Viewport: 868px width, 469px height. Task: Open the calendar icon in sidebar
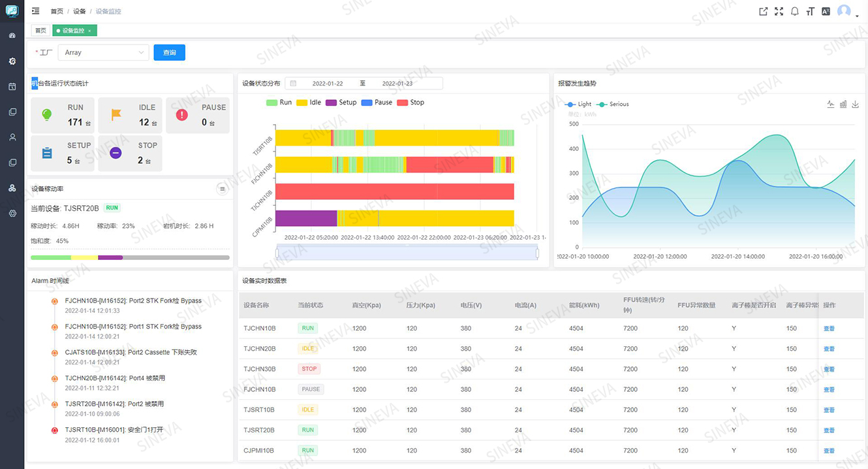coord(12,86)
